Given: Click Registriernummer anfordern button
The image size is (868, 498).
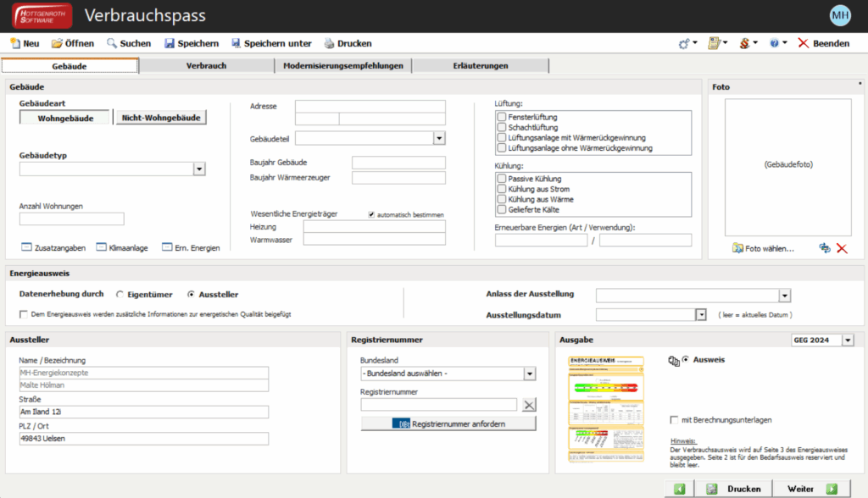Looking at the screenshot, I should tap(448, 423).
